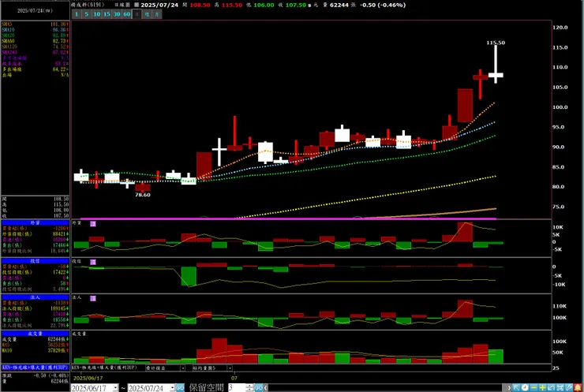
Task: Click the 07 month marker on timeline
Action: 234,378
